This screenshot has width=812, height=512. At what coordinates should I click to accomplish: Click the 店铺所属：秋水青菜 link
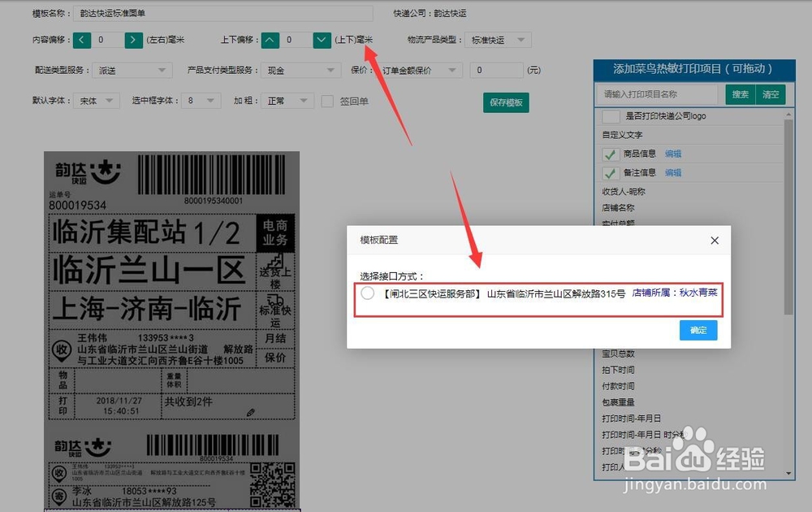pyautogui.click(x=675, y=293)
